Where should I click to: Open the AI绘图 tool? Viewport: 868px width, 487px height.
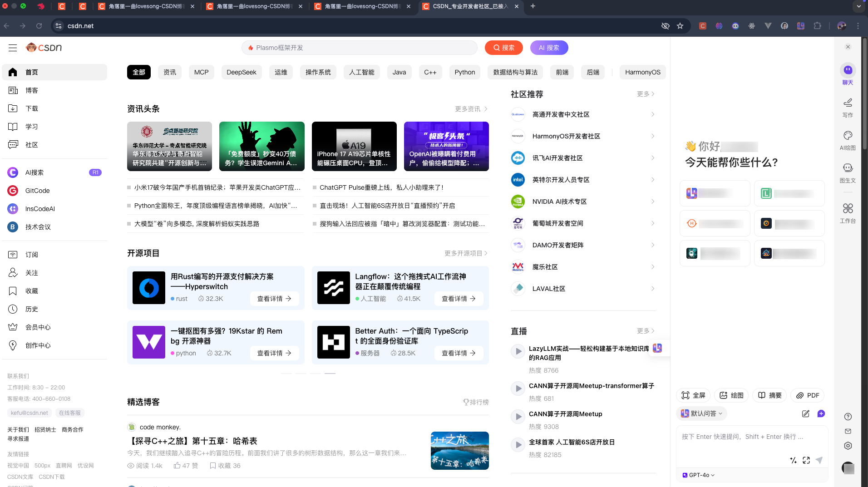point(847,141)
